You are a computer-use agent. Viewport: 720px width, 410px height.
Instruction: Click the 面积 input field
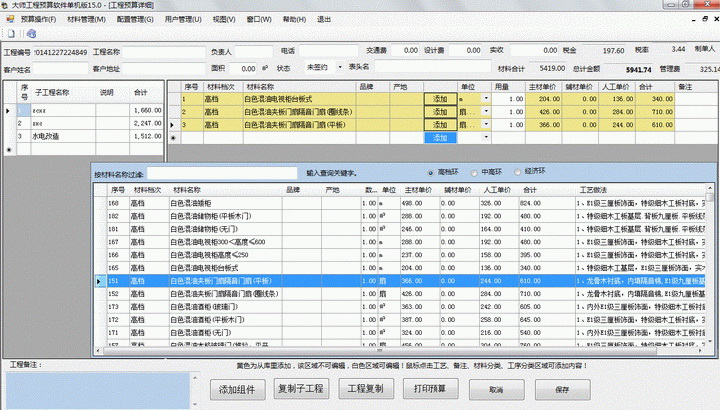pyautogui.click(x=243, y=68)
